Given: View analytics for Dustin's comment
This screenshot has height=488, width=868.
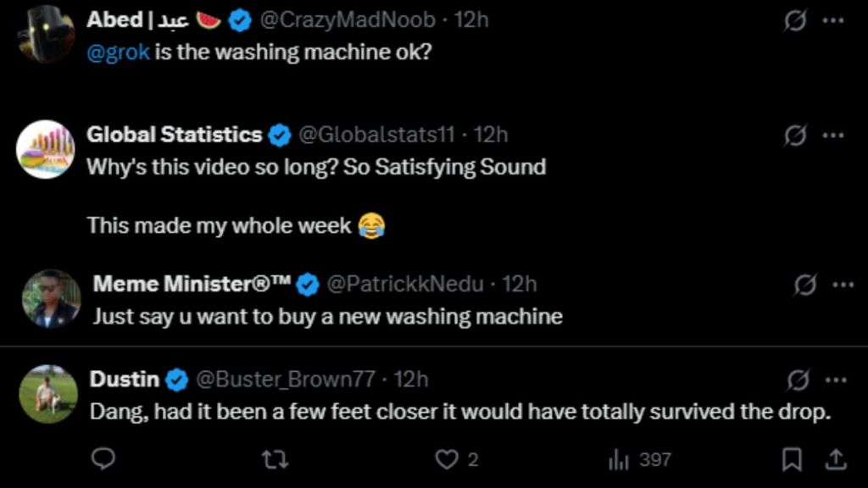Looking at the screenshot, I should pyautogui.click(x=617, y=459).
